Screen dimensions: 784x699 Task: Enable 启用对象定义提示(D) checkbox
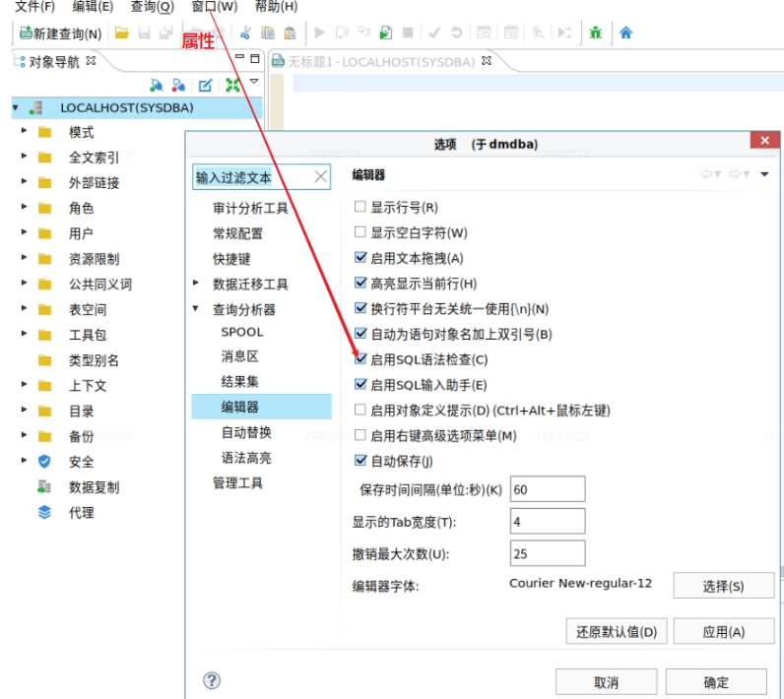tap(359, 410)
